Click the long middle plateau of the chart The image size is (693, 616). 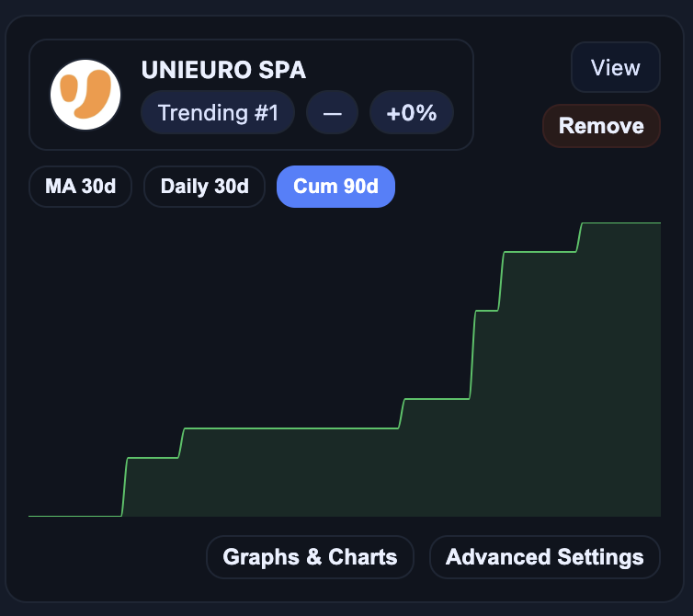290,428
